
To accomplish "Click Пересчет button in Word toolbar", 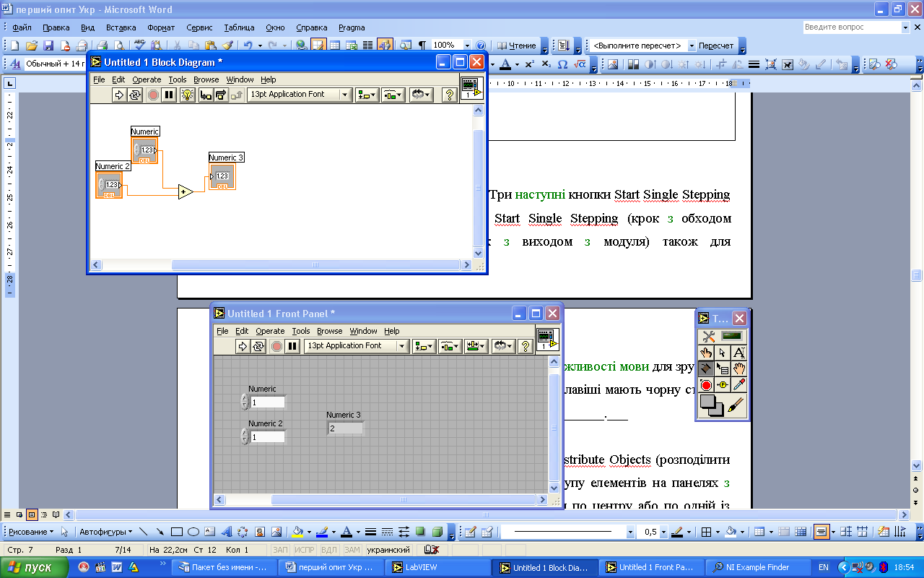I will click(715, 46).
